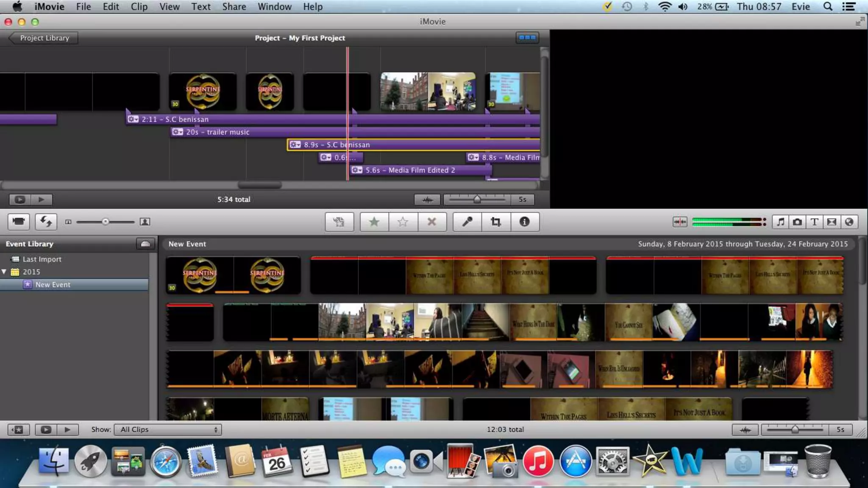Open the Window menu
Viewport: 868px width, 488px height.
point(275,6)
